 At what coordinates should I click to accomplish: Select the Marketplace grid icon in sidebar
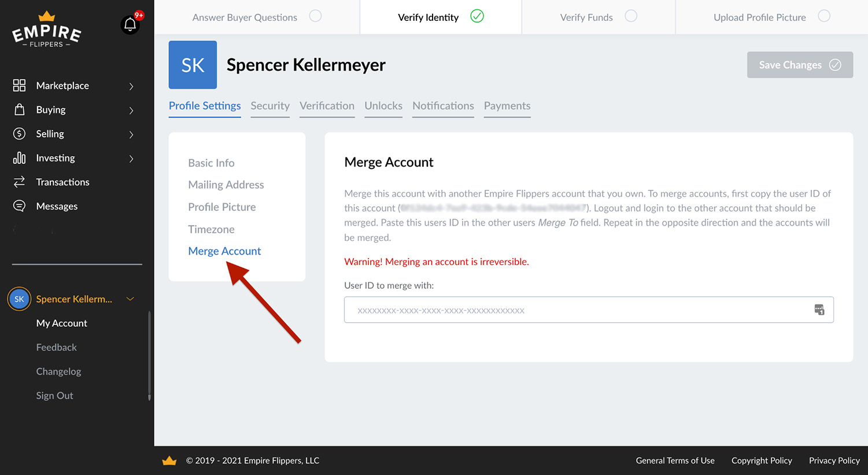coord(19,85)
